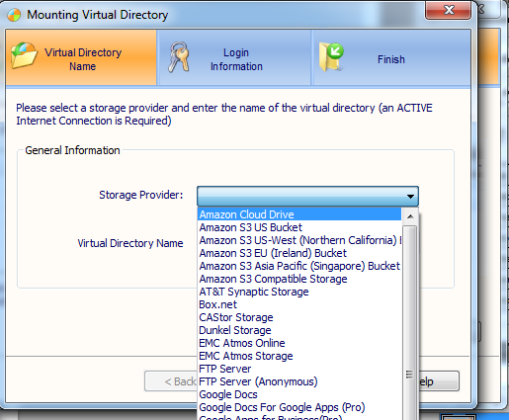Select AT&T Synaptic Storage option
The image size is (509, 420).
click(x=299, y=292)
